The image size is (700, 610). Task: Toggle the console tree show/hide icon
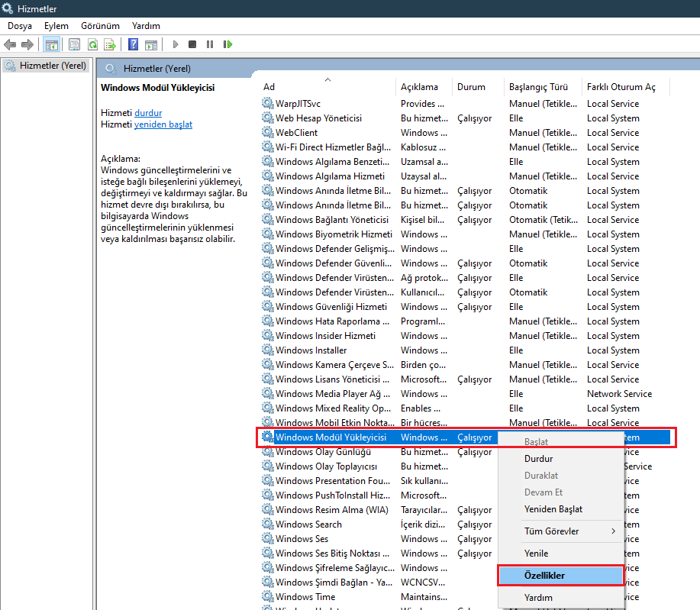[52, 44]
